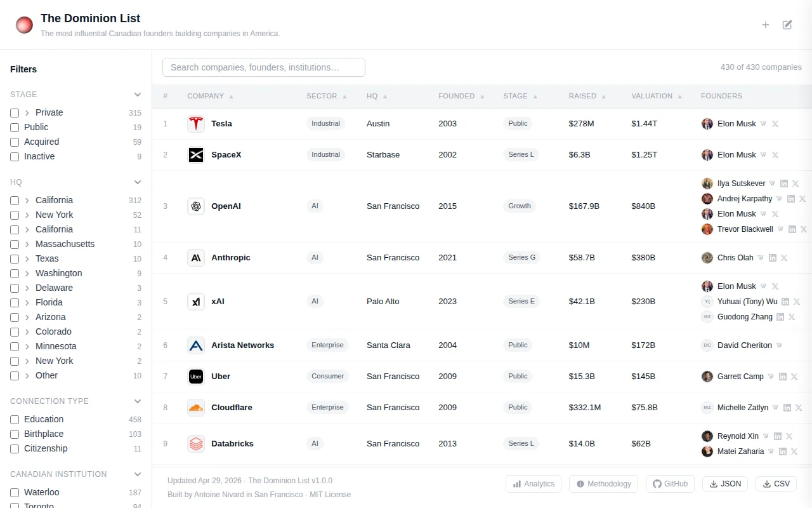
Task: Click Ilya Sutskever's avatar photo
Action: pyautogui.click(x=707, y=184)
